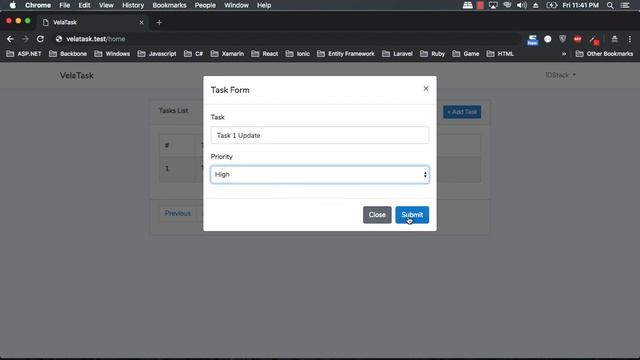Screen dimensions: 640x360
Task: Open the Entity Framework bookmarks folder
Action: coord(346,54)
